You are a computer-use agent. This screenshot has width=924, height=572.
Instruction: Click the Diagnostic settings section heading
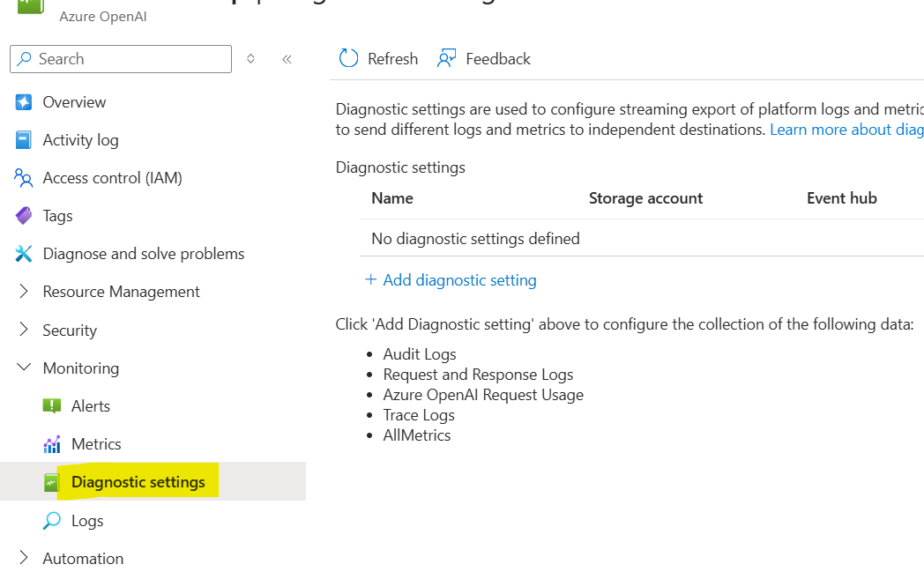[400, 167]
